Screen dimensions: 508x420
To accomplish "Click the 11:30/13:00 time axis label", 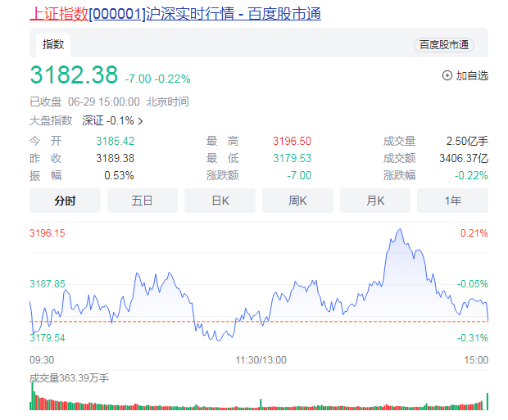I will [261, 360].
